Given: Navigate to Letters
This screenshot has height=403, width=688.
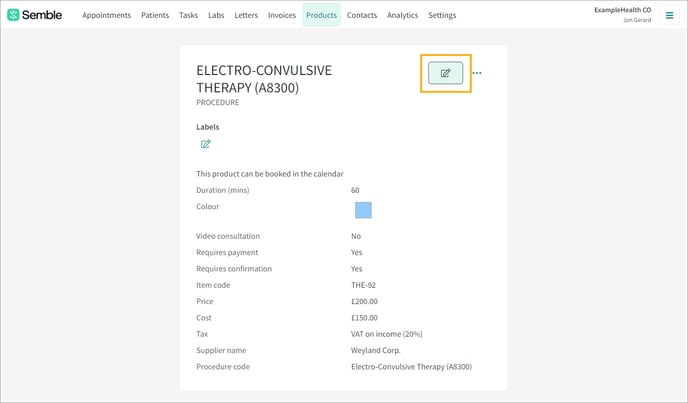Looking at the screenshot, I should pos(246,15).
